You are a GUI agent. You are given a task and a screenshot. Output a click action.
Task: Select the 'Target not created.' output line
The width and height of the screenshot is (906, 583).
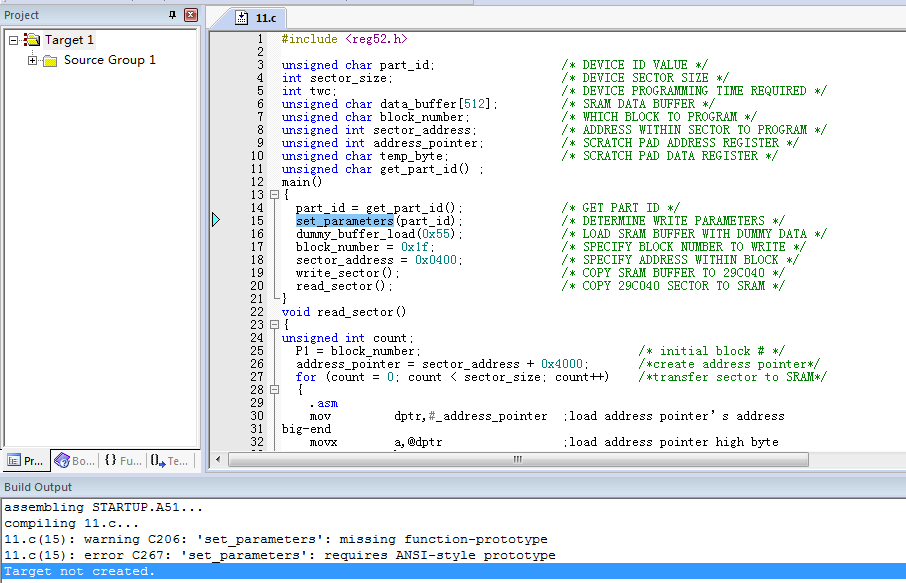(453, 571)
